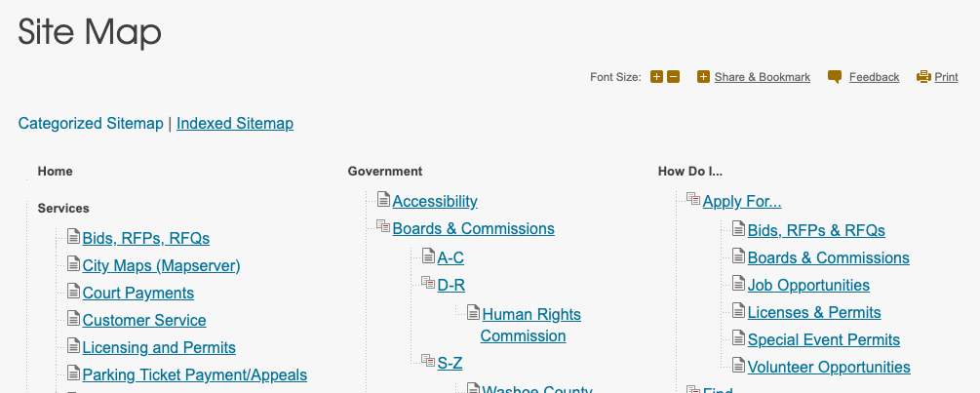Viewport: 980px width, 393px height.
Task: Go to City Maps (Mapserver)
Action: tap(161, 265)
